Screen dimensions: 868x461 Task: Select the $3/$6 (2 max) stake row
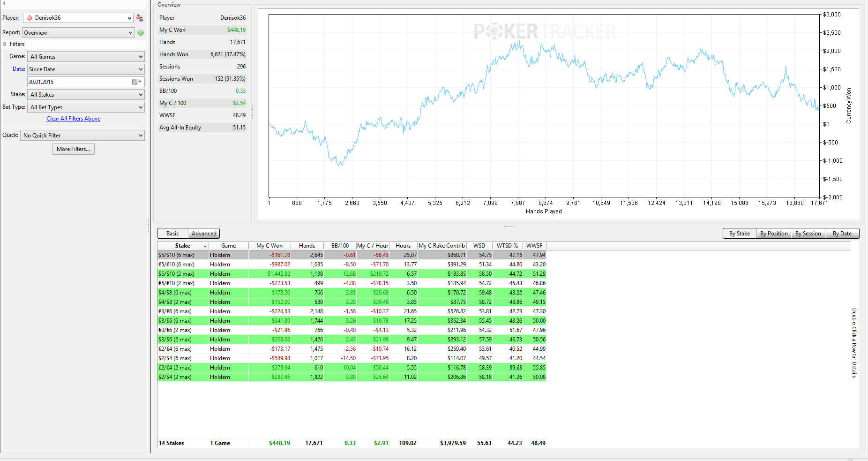(x=352, y=340)
